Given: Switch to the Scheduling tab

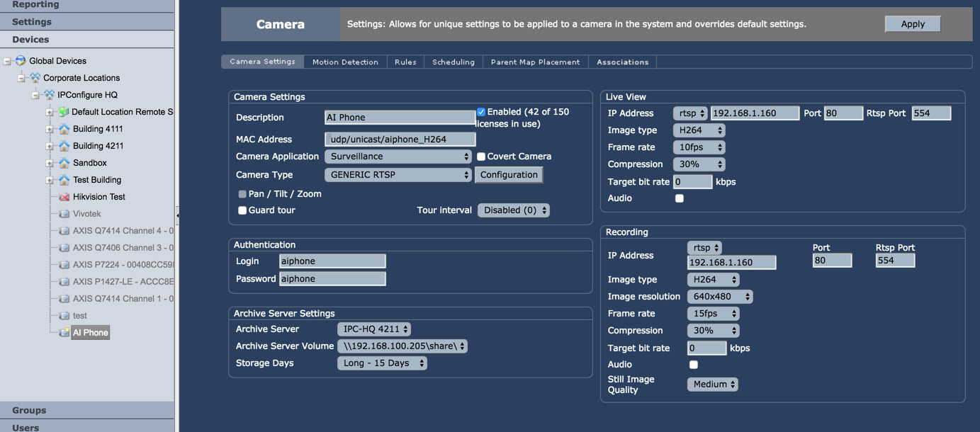Looking at the screenshot, I should coord(454,62).
